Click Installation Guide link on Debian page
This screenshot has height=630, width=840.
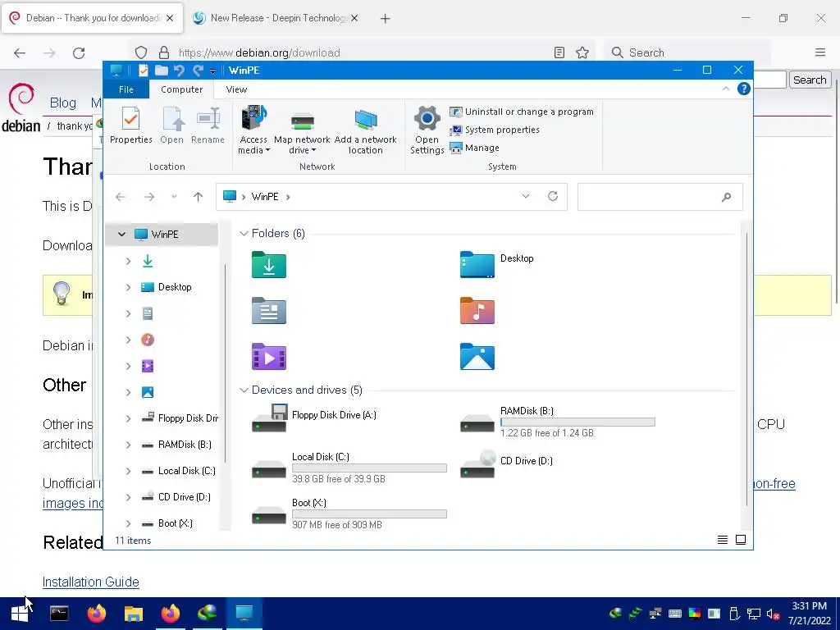point(90,582)
